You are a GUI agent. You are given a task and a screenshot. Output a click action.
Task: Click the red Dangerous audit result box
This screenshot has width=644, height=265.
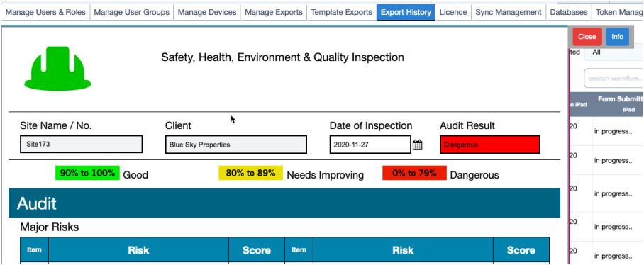489,145
